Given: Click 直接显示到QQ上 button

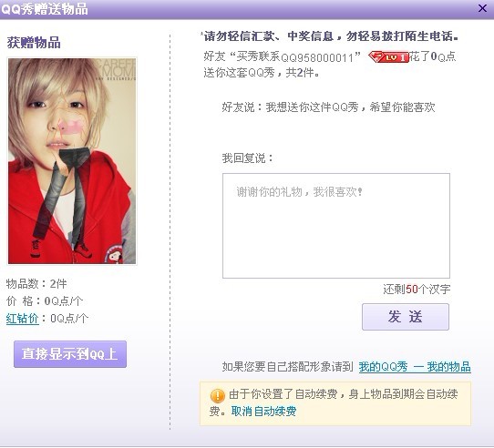Looking at the screenshot, I should pos(70,354).
